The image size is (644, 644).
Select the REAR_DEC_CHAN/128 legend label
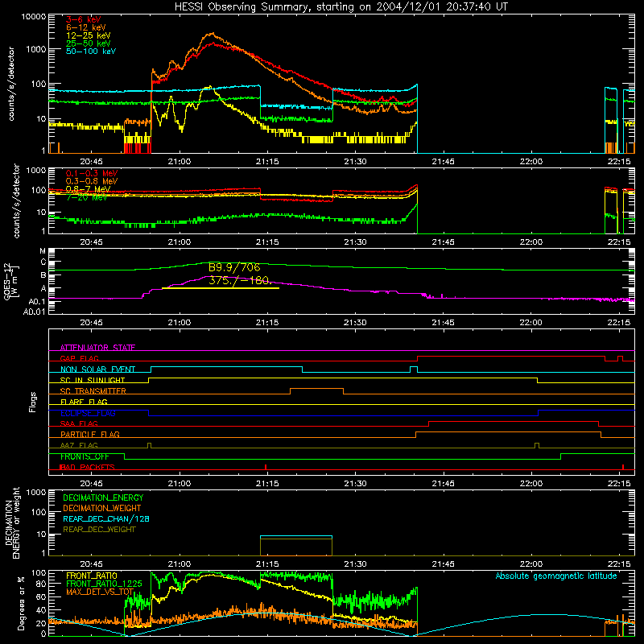click(x=106, y=518)
